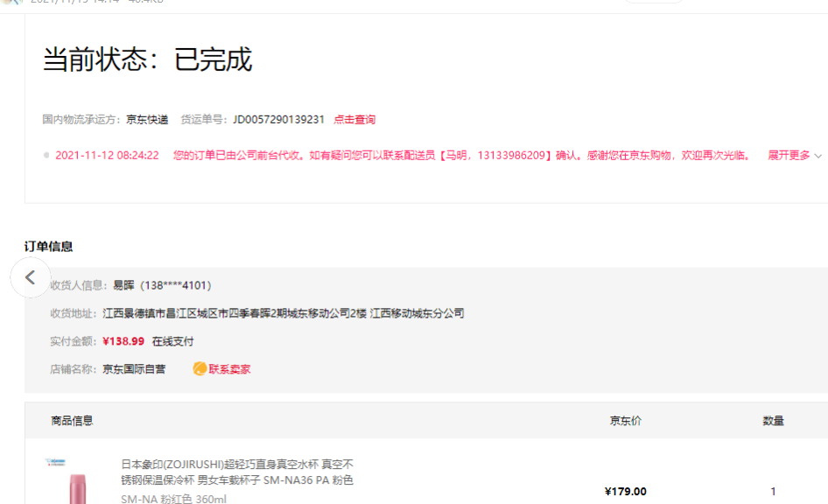Select the delivery address starting 江西景德镇市
The image size is (828, 504).
click(x=283, y=313)
